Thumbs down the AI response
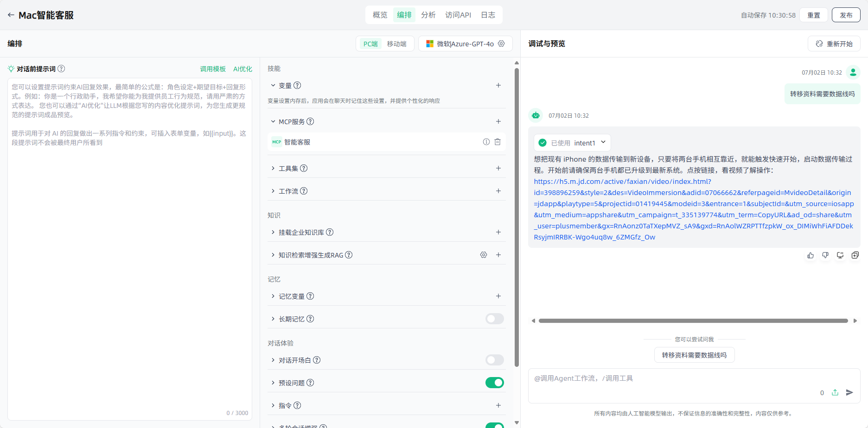Image resolution: width=868 pixels, height=428 pixels. [825, 255]
